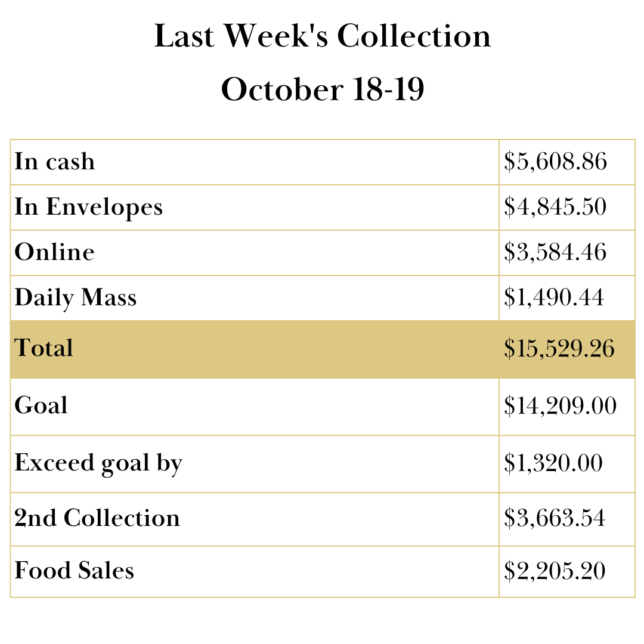Select the "2nd Collection" row label

click(x=97, y=518)
